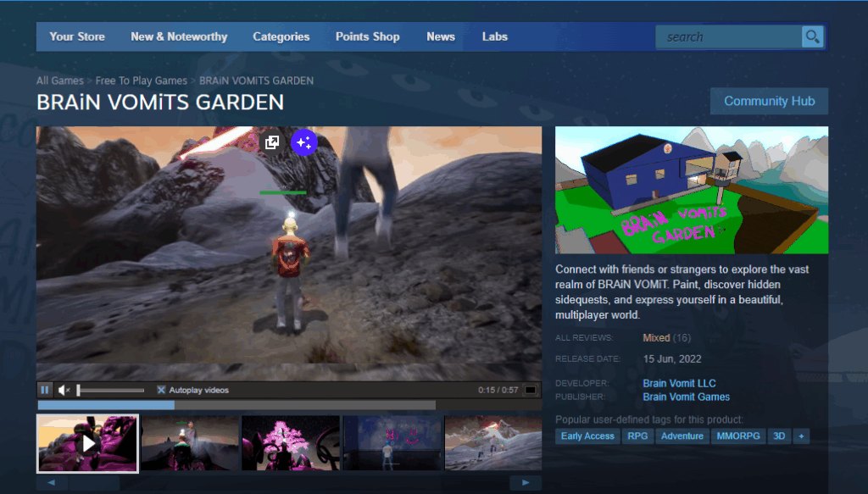
Task: Click the video volume slider
Action: 110,390
